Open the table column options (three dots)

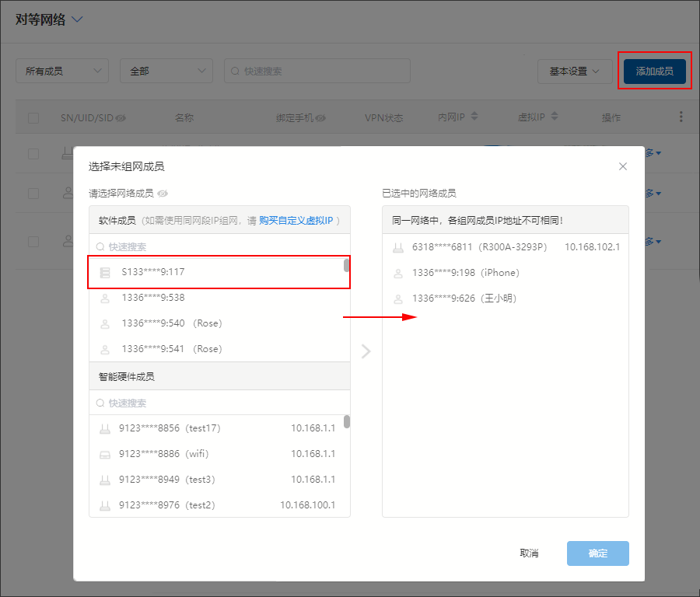coord(681,117)
